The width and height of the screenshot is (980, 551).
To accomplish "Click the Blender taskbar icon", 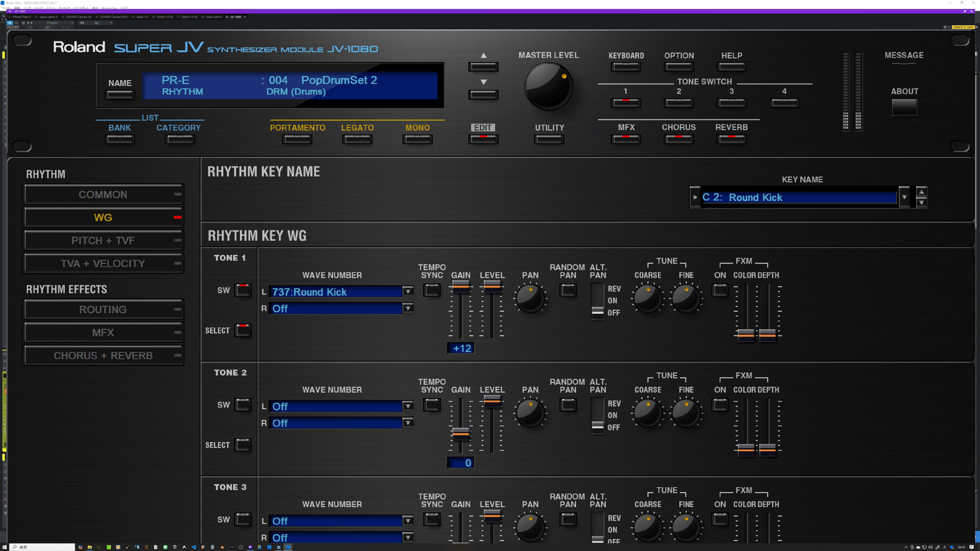I will click(x=222, y=547).
